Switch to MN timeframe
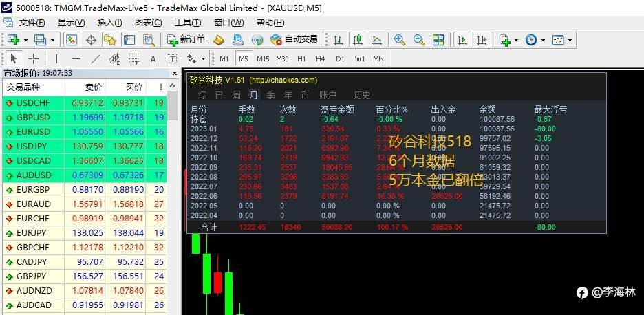The height and width of the screenshot is (315, 644). pyautogui.click(x=378, y=58)
